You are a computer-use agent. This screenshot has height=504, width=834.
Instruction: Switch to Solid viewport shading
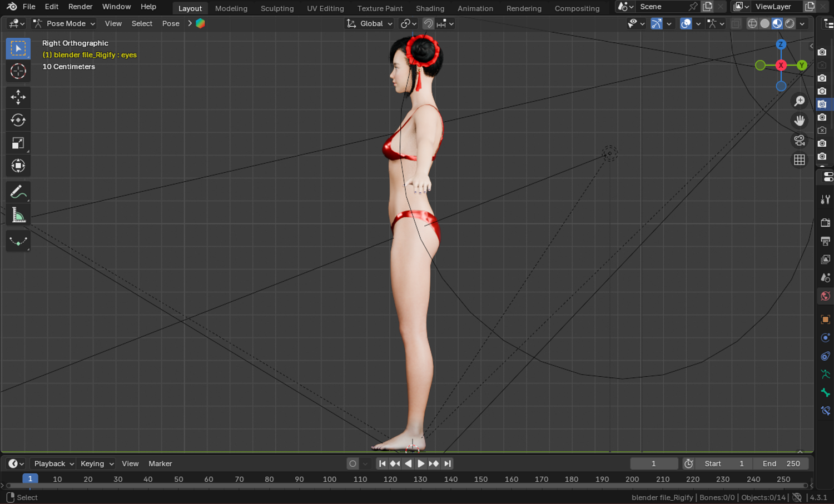coord(765,23)
